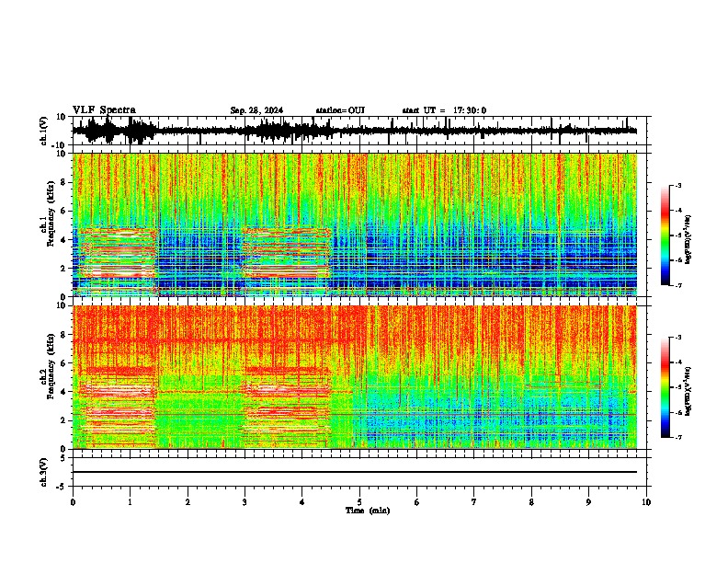Click time axis tick label "6"
This screenshot has width=728, height=563.
pos(417,502)
